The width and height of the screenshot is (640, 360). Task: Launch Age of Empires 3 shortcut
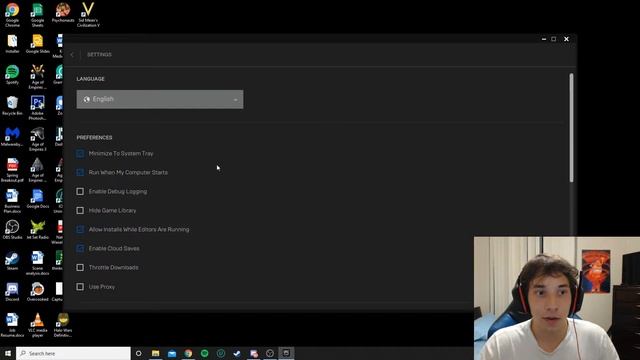point(38,139)
